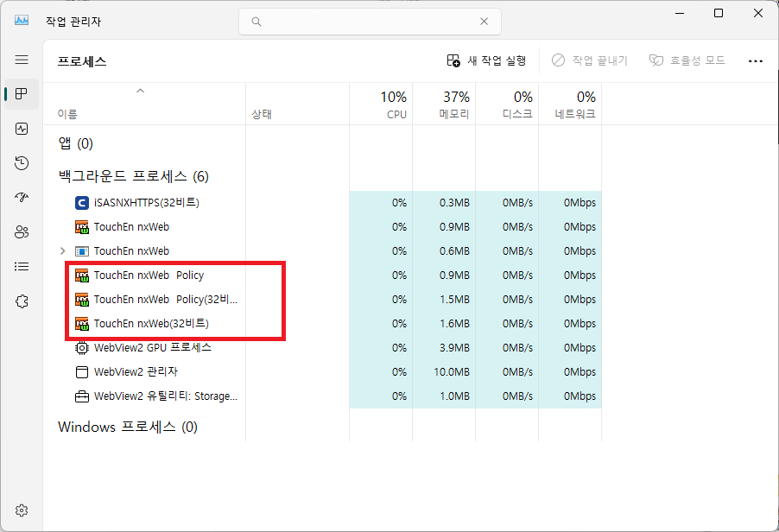Open the Startup apps sidebar icon
The height and width of the screenshot is (532, 779).
pyautogui.click(x=22, y=197)
